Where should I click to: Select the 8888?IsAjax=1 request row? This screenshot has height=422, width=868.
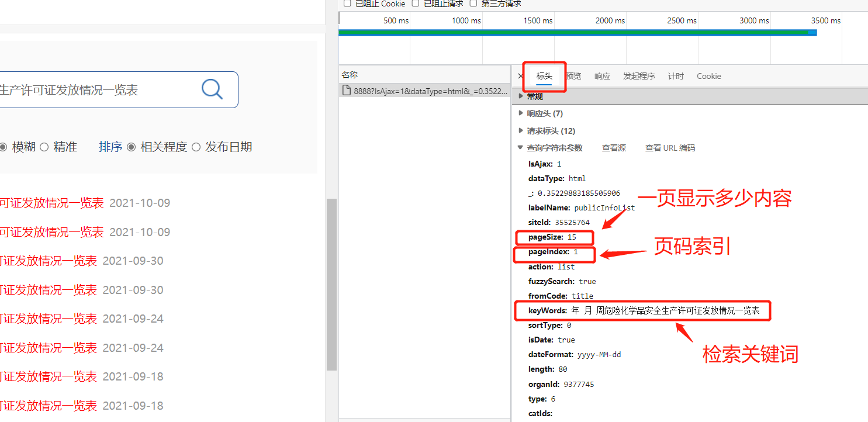[x=425, y=91]
